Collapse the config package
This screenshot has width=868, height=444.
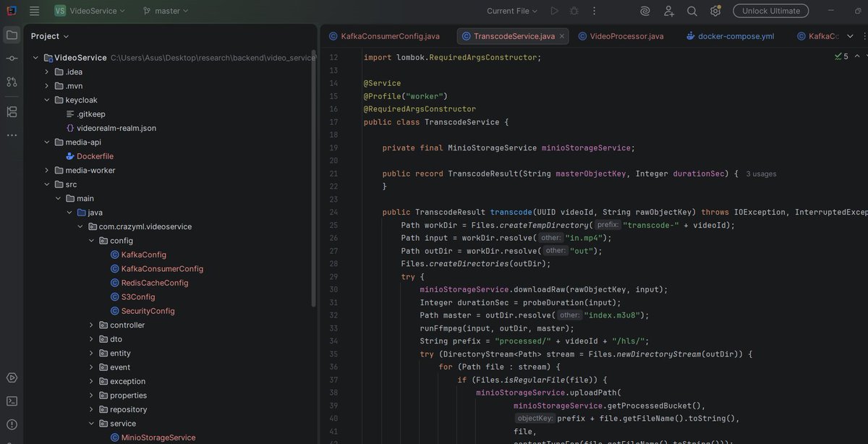[x=92, y=241]
